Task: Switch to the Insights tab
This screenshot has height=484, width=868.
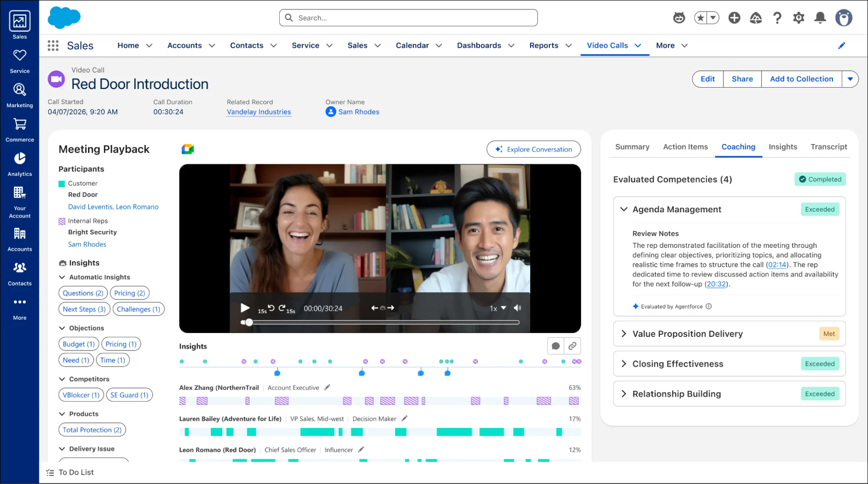Action: pos(783,147)
